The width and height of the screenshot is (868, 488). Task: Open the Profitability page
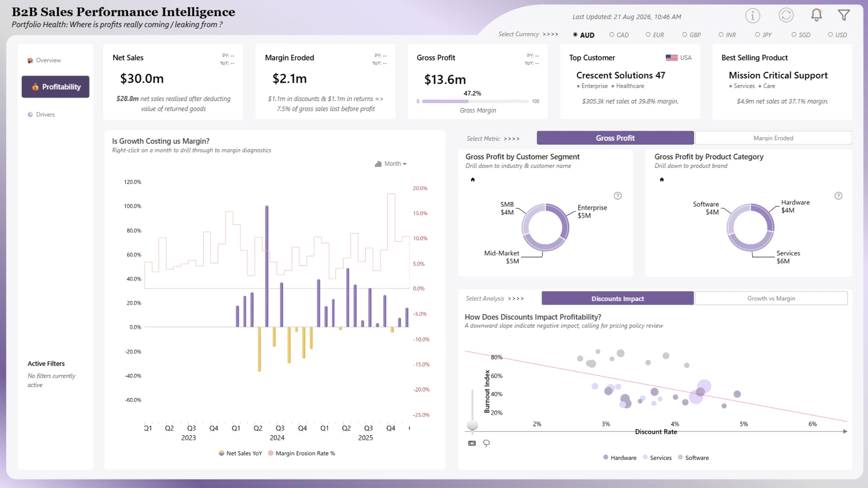click(x=56, y=87)
